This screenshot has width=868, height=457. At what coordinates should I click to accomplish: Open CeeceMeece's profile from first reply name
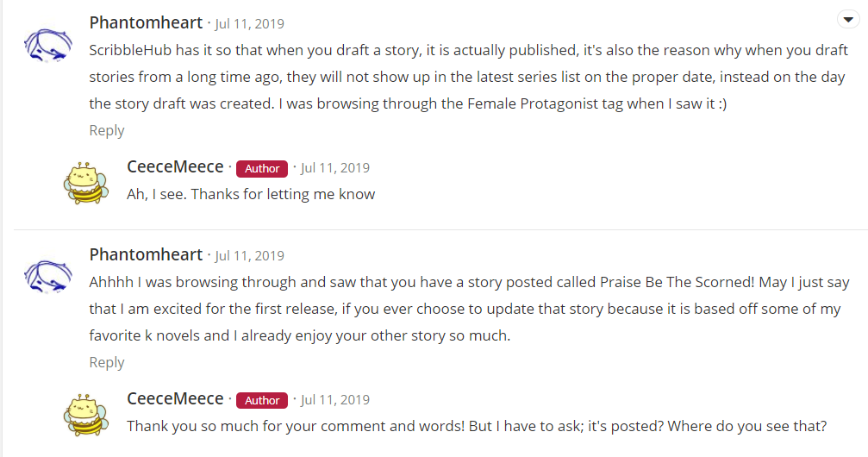175,167
